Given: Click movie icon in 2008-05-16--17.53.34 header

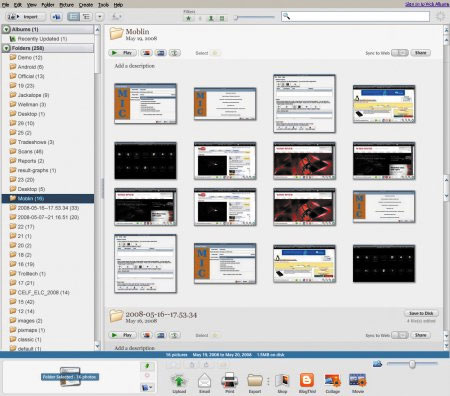Looking at the screenshot, I should point(161,335).
